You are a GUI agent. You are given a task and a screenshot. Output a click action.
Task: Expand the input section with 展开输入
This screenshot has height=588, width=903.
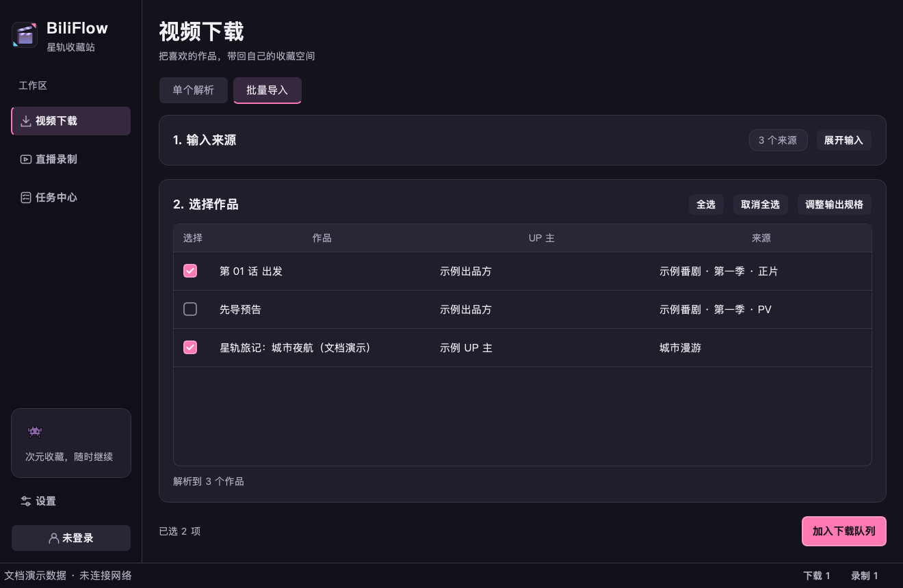(x=843, y=140)
